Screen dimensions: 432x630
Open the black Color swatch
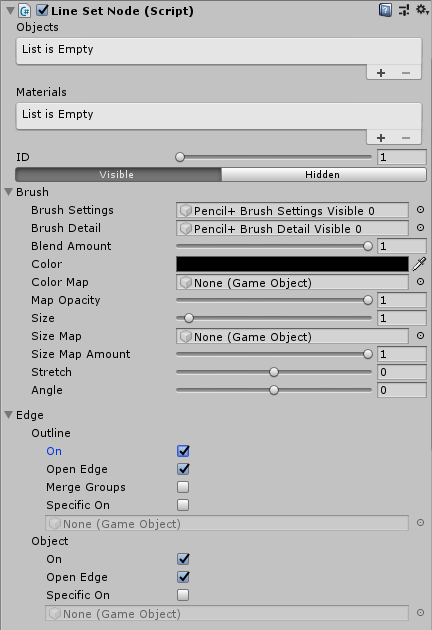pos(292,264)
